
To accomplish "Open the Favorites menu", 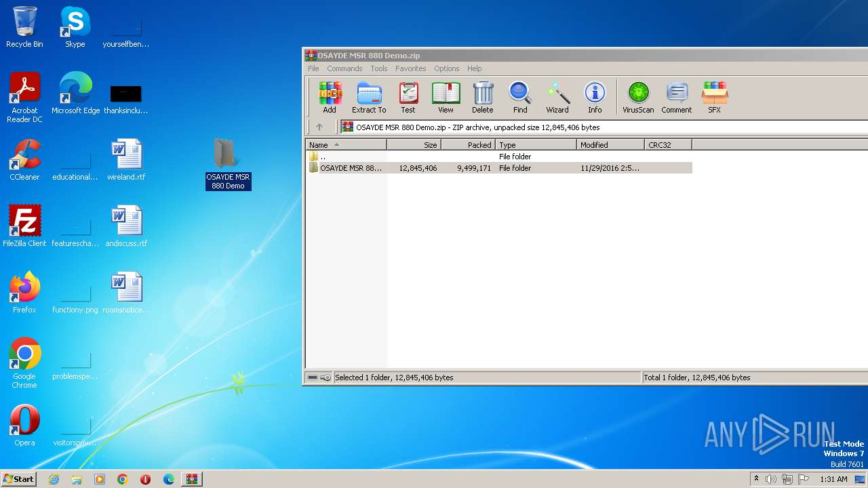I will click(411, 68).
